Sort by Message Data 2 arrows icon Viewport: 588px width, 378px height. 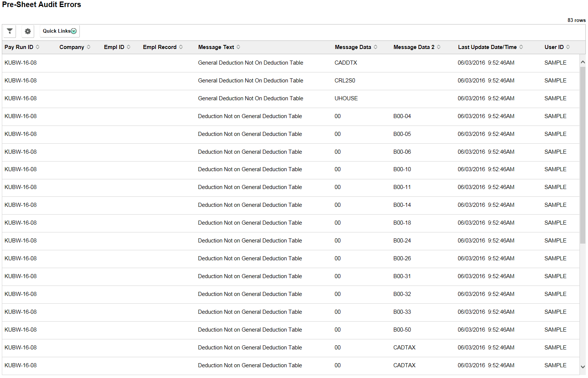click(438, 47)
